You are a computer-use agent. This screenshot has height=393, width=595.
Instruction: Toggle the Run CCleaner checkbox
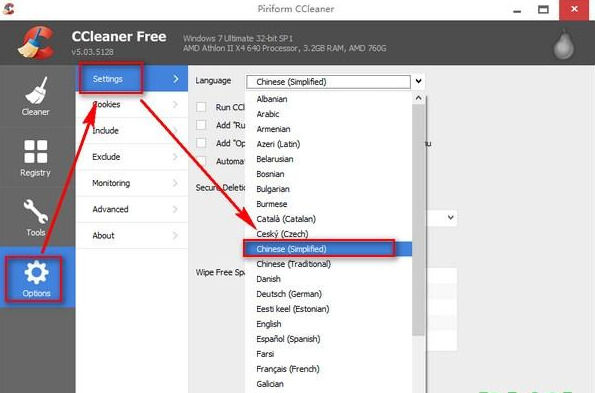[201, 107]
